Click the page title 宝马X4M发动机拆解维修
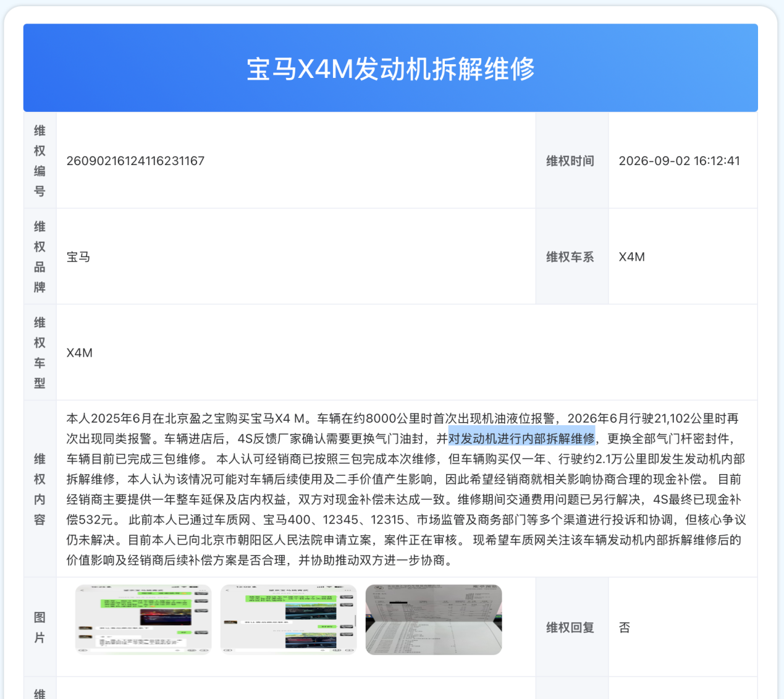This screenshot has height=699, width=784. [390, 69]
